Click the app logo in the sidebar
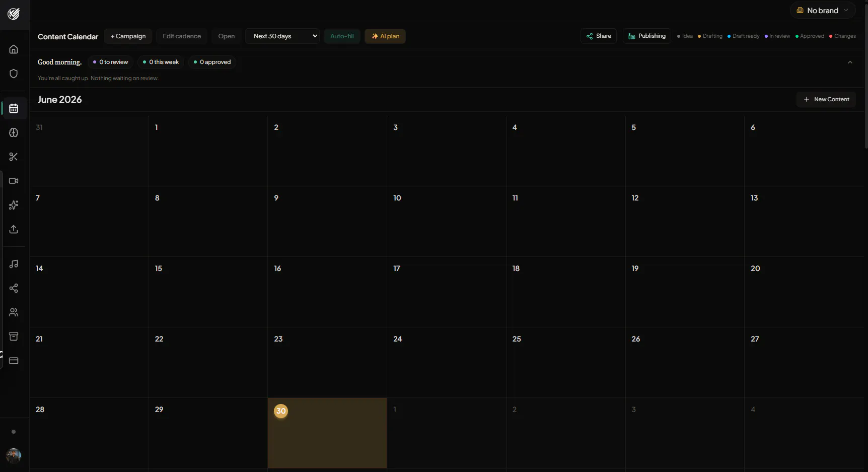This screenshot has height=472, width=868. pyautogui.click(x=14, y=14)
